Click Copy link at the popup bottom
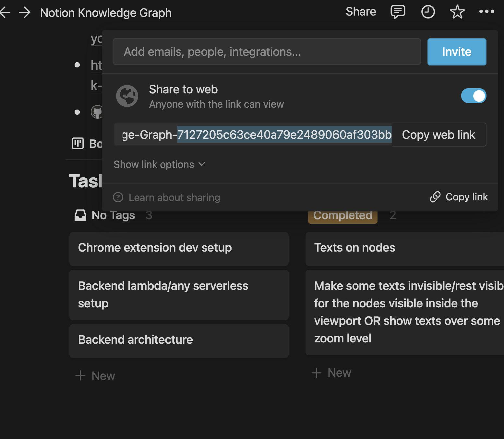The height and width of the screenshot is (439, 504). click(x=459, y=197)
